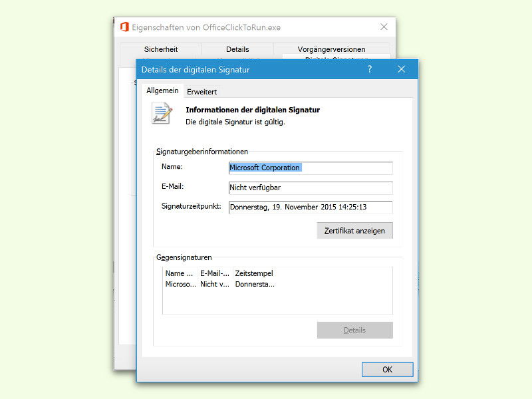Click the Signaturzeitpunkt date field
The image size is (532, 399).
point(311,207)
